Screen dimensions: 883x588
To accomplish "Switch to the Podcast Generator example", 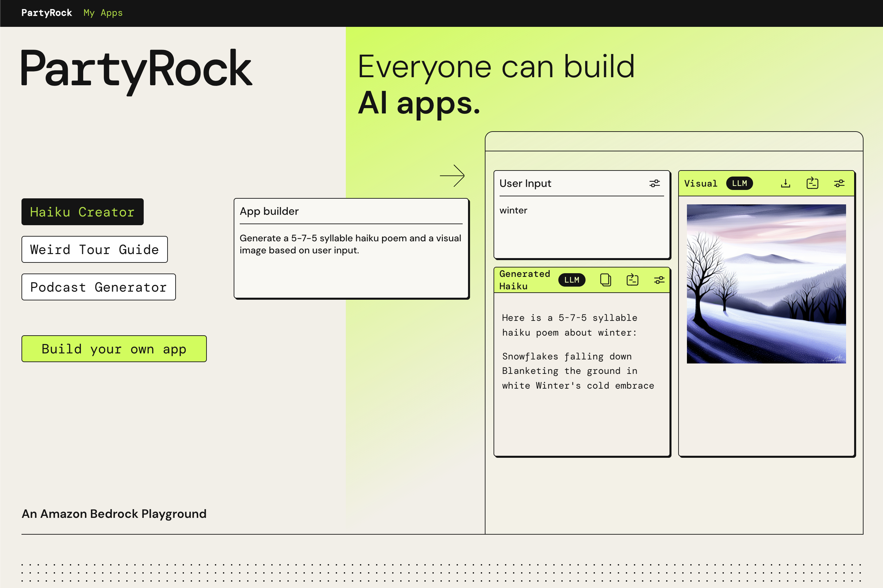I will 98,287.
